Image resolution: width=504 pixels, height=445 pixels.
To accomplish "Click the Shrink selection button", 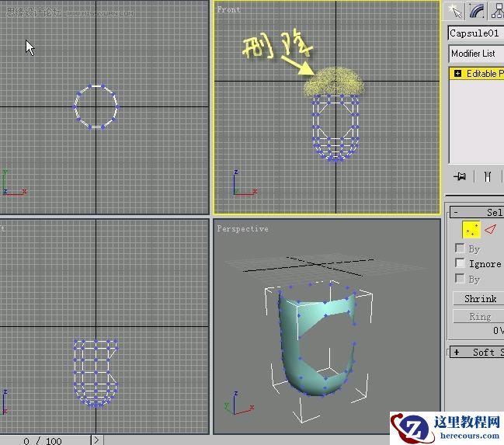I will tap(478, 299).
